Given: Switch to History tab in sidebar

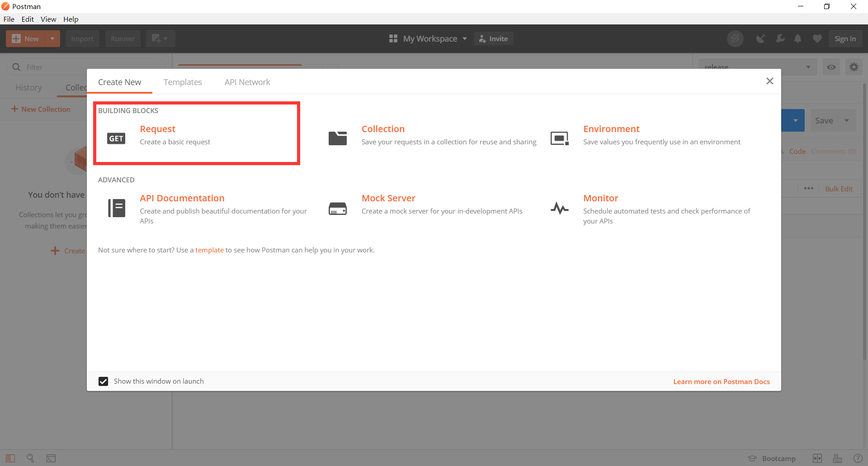Looking at the screenshot, I should click(28, 87).
